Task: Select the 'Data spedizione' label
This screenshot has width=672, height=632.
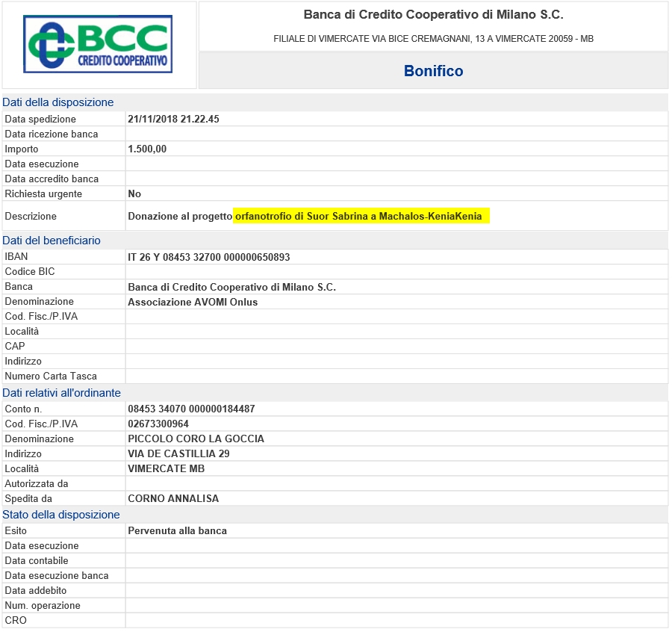Action: click(40, 120)
